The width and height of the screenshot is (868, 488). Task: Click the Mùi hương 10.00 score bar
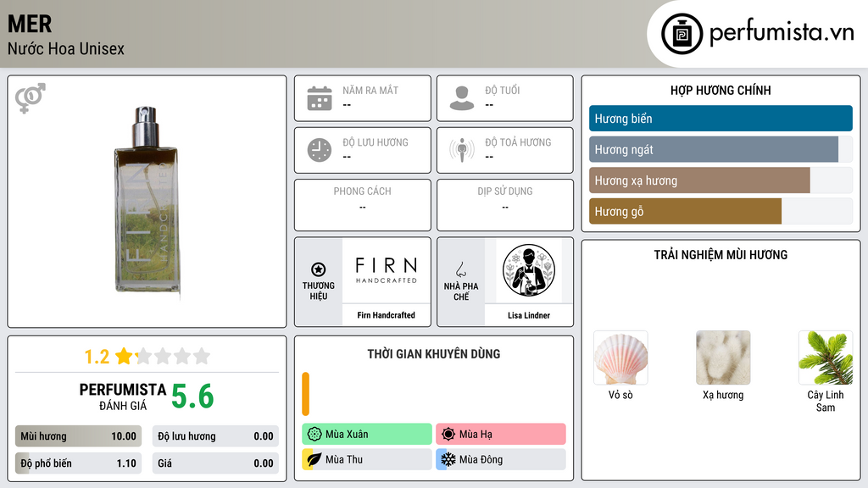[78, 436]
